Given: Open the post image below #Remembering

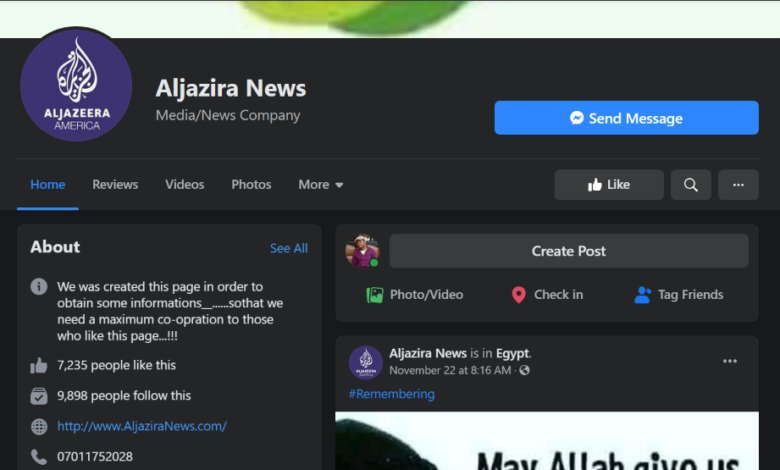Looking at the screenshot, I should click(x=547, y=441).
